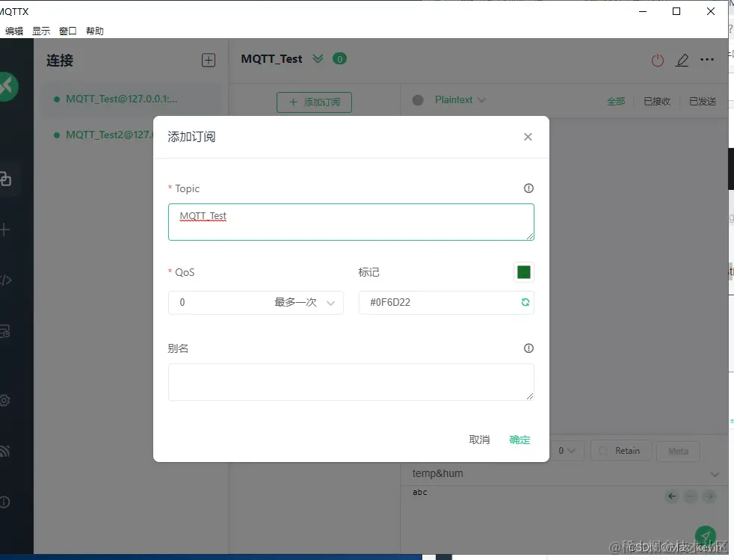Click the Meta button

(x=678, y=452)
